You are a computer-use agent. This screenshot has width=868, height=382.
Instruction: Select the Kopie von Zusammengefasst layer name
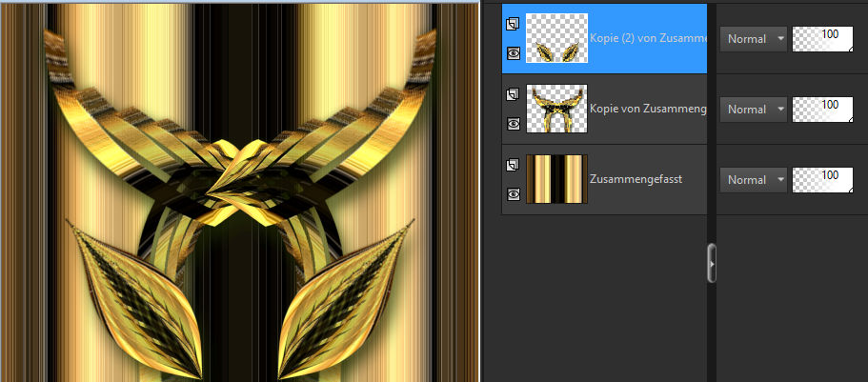tap(648, 110)
